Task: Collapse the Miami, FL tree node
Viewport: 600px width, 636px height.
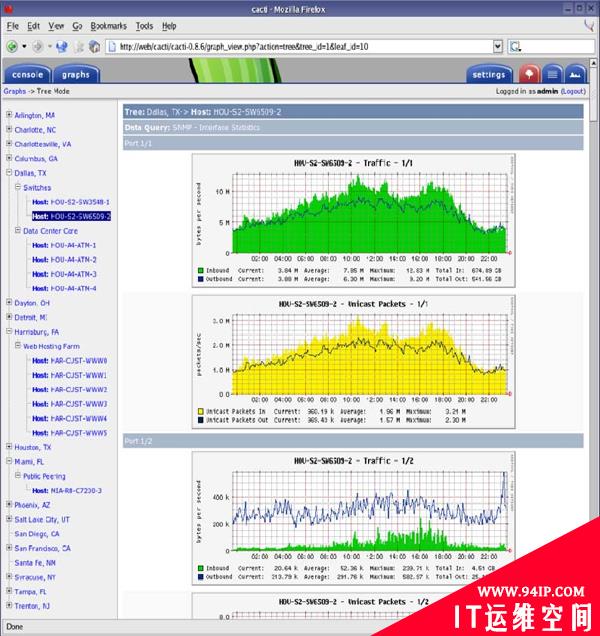Action: point(9,461)
